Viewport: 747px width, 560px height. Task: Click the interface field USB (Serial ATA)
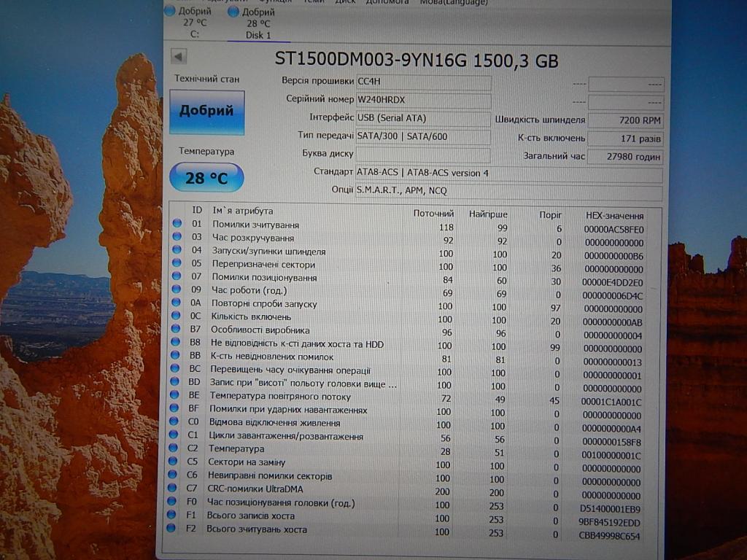424,118
